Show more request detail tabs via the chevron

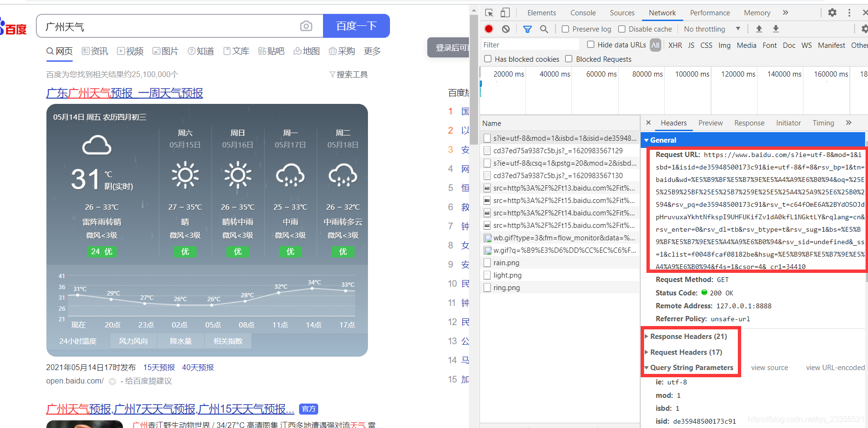point(848,123)
